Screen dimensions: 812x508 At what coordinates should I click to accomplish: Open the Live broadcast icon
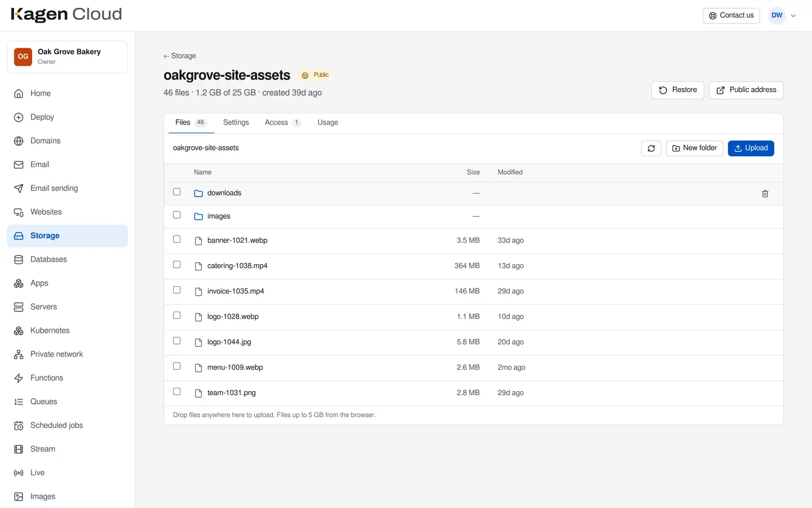point(19,473)
